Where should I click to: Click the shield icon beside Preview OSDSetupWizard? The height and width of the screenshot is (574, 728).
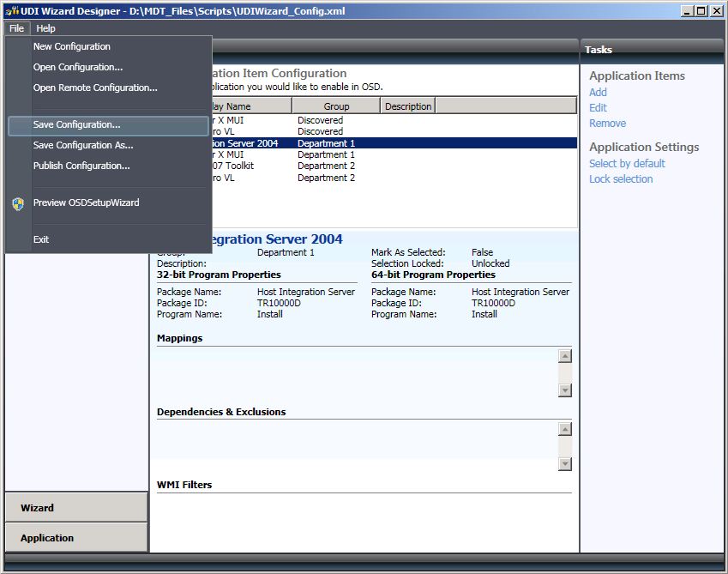pos(18,203)
